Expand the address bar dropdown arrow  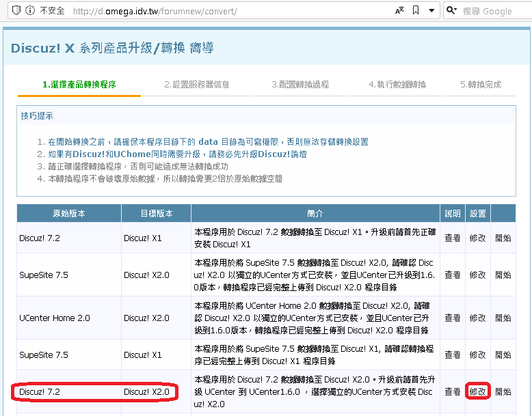(431, 10)
